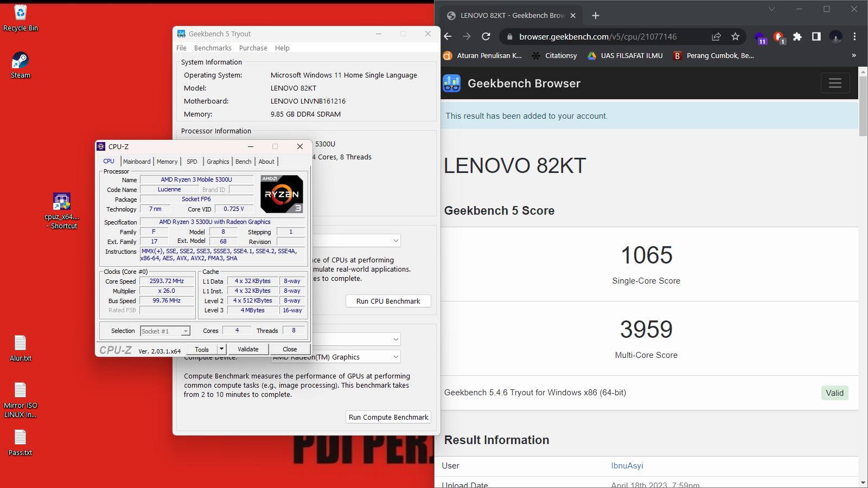Switch to the Mainboard tab in CPU-Z
The image size is (868, 488).
[137, 162]
